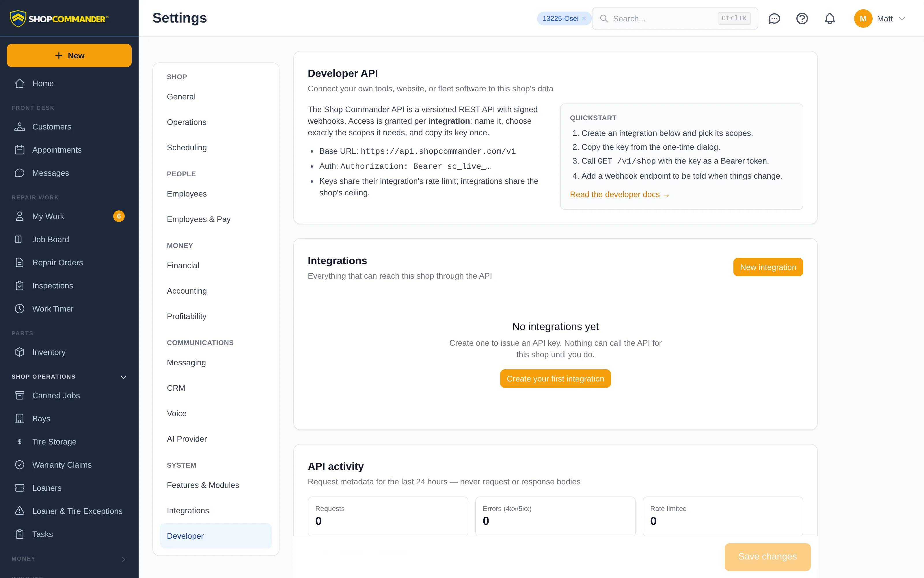The height and width of the screenshot is (578, 924).
Task: Open Financial settings
Action: click(x=216, y=266)
